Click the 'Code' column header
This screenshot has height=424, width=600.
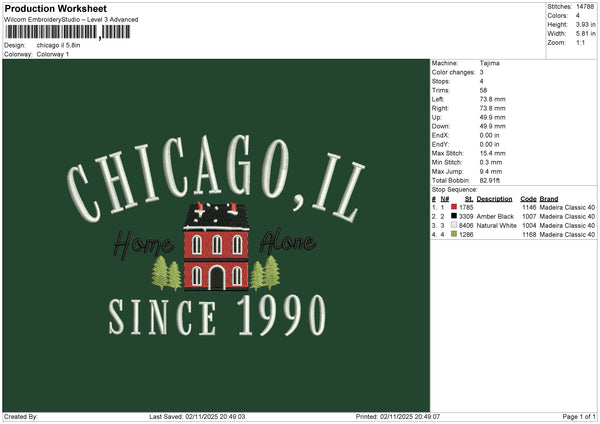pos(528,199)
